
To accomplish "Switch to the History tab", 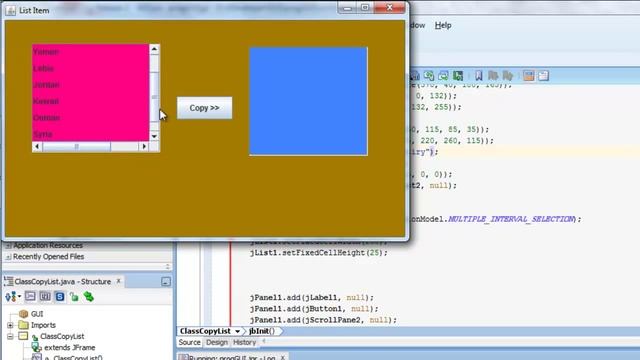I will point(244,342).
